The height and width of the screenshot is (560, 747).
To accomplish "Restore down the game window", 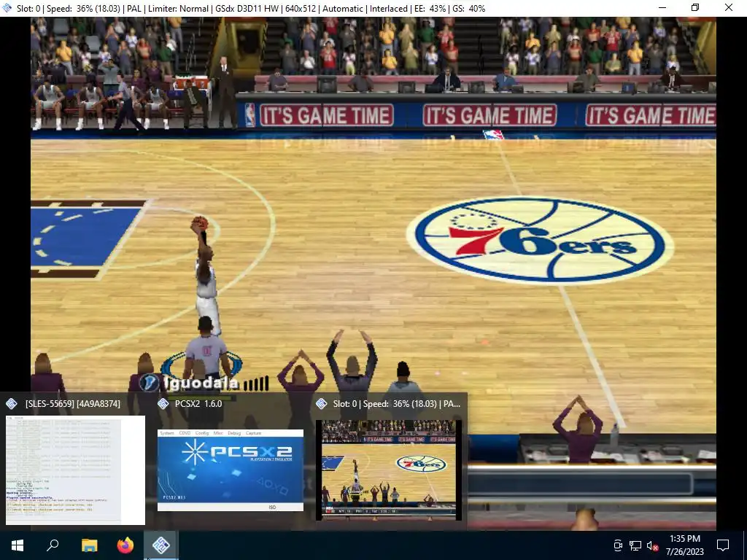I will coord(695,7).
